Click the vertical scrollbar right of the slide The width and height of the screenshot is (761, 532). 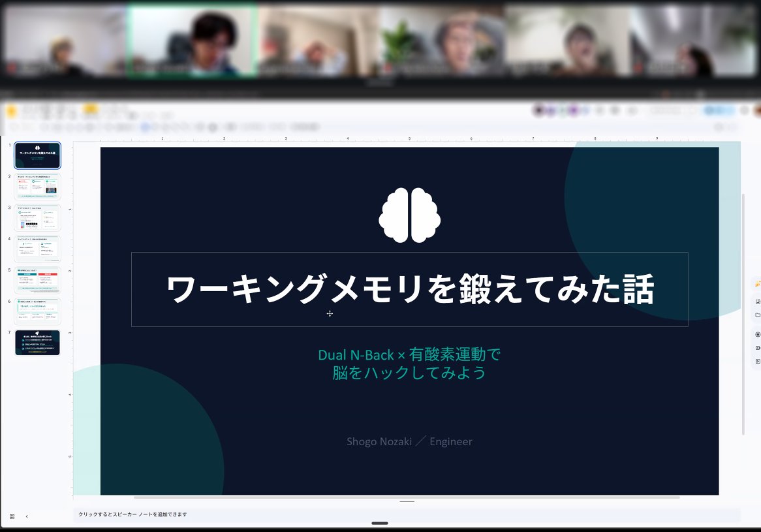743,314
